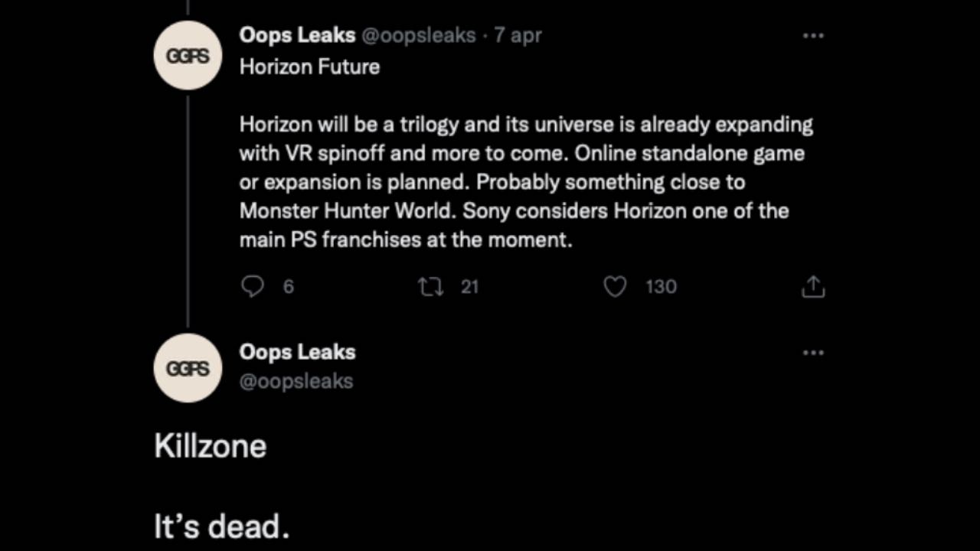Open the 7 apr timestamp link
This screenshot has height=551, width=980.
tap(518, 35)
